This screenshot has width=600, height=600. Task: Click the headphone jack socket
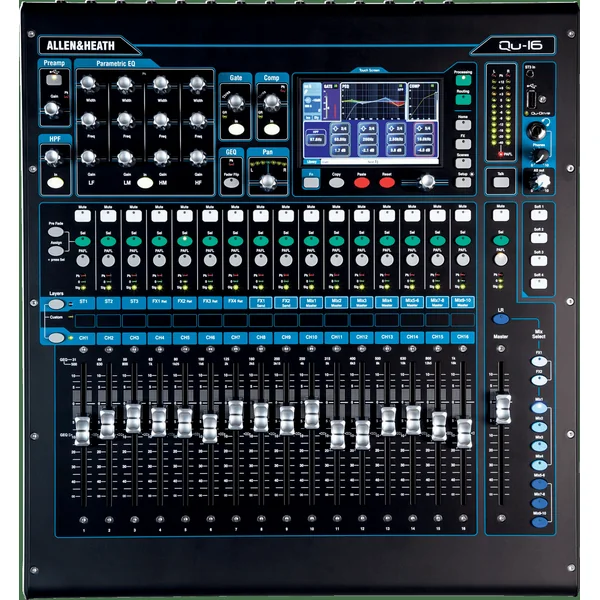(536, 131)
